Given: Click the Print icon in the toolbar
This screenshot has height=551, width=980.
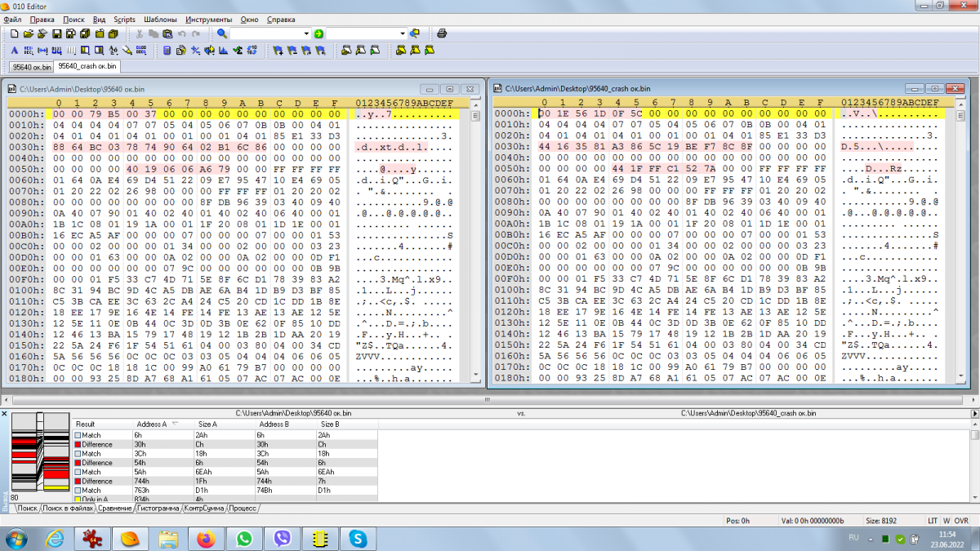Looking at the screenshot, I should [x=442, y=34].
